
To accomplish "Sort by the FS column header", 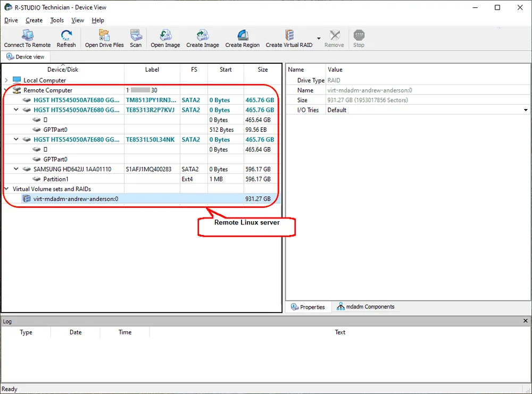I will 194,70.
